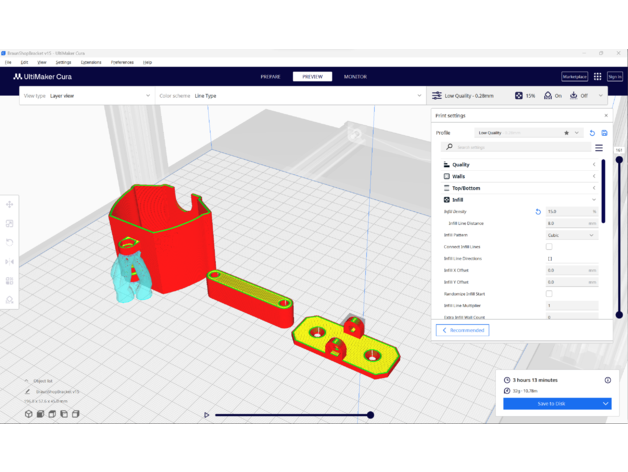Collapse the Object list panel

[27, 381]
